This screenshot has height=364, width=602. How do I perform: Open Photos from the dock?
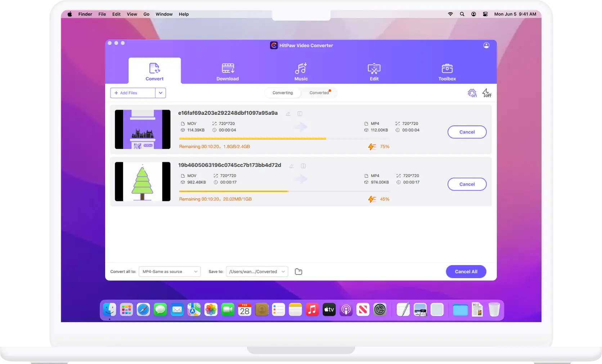pyautogui.click(x=211, y=309)
